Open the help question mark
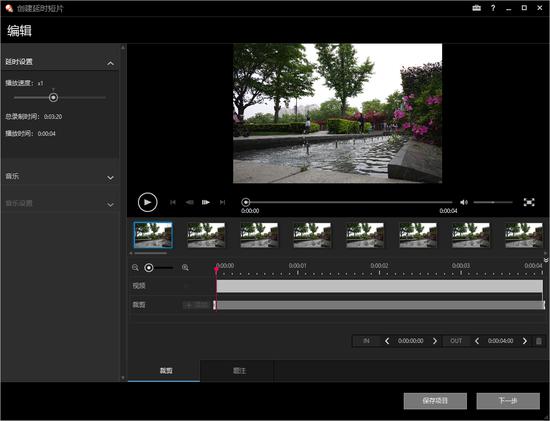Image resolution: width=550 pixels, height=421 pixels. pos(493,8)
